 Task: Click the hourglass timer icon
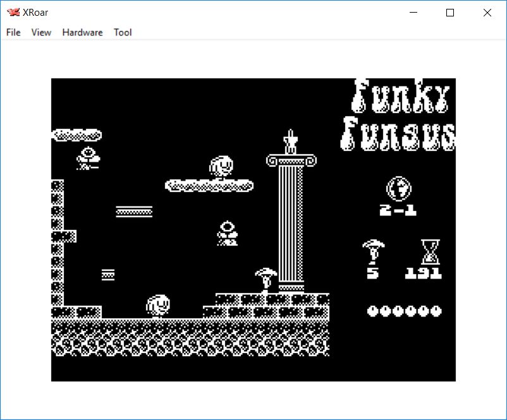pos(431,251)
